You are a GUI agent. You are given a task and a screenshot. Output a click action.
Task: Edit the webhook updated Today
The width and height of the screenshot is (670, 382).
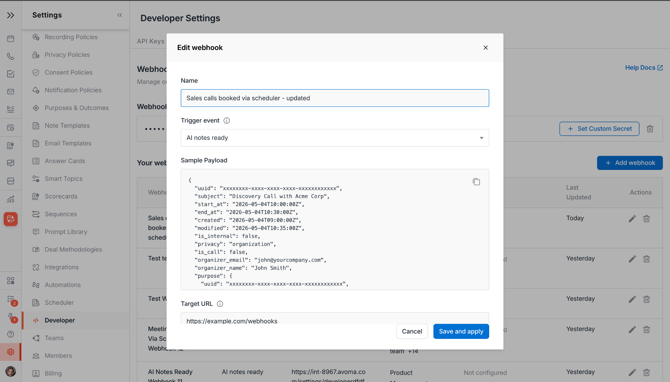click(632, 219)
